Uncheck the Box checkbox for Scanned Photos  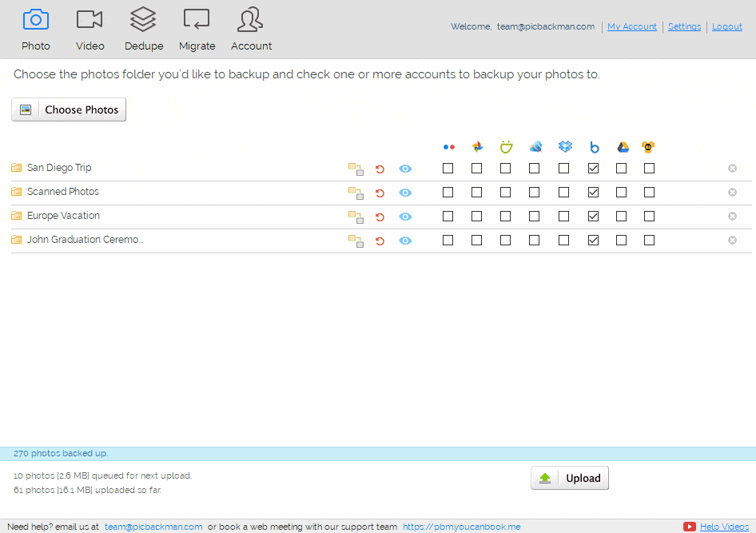click(593, 193)
